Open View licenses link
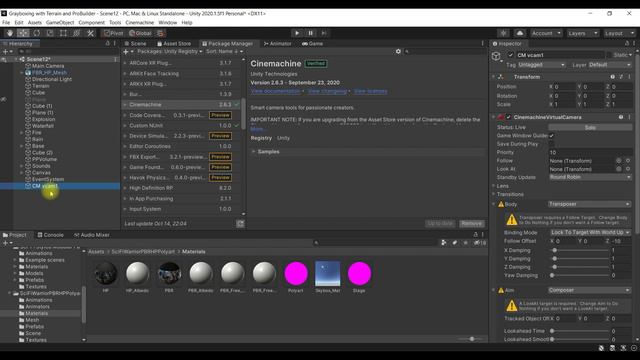Image resolution: width=640 pixels, height=360 pixels. point(371,91)
